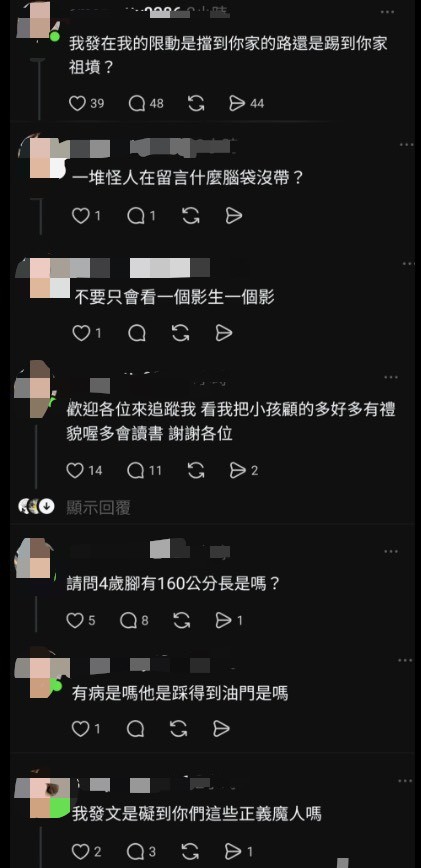Share the top comment showing 44 shares

coord(237,104)
